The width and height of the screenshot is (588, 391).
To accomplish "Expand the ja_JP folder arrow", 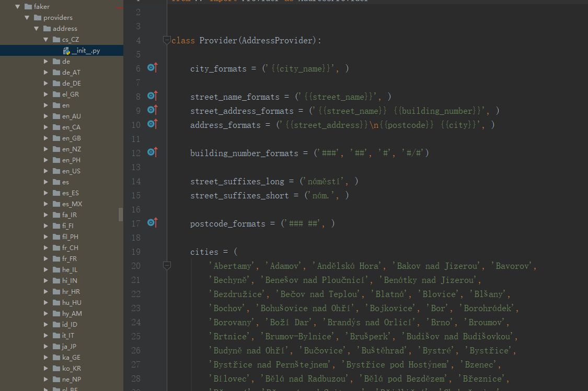I will [x=46, y=347].
